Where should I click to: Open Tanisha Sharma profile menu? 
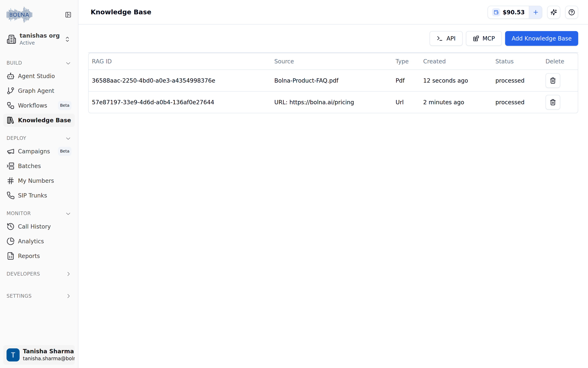pos(39,355)
